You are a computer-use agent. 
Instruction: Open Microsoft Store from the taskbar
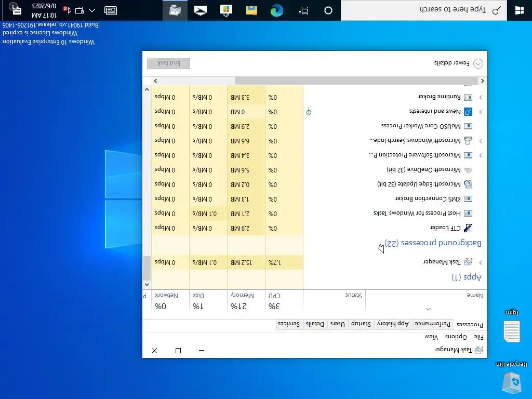(x=226, y=10)
